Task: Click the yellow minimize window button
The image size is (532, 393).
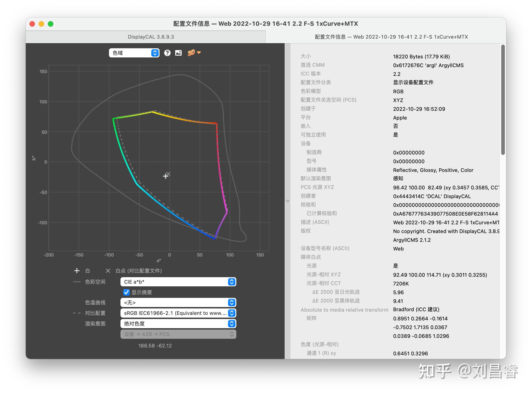Action: pyautogui.click(x=41, y=24)
